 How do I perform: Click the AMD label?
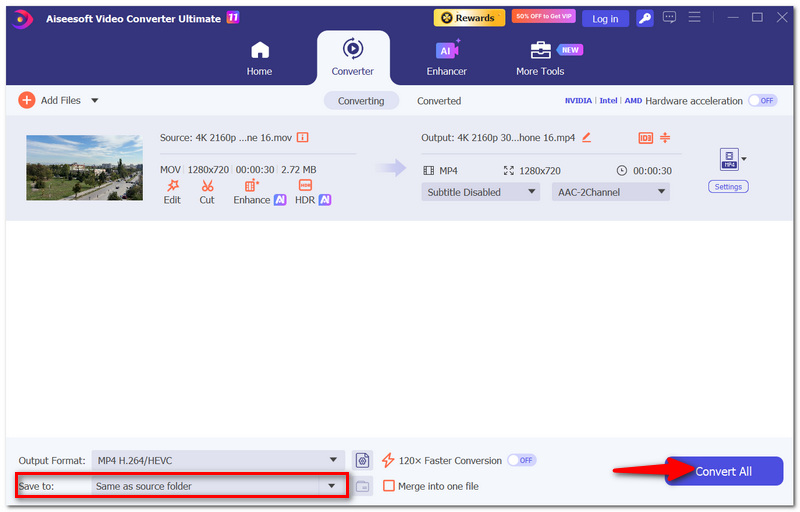(633, 101)
